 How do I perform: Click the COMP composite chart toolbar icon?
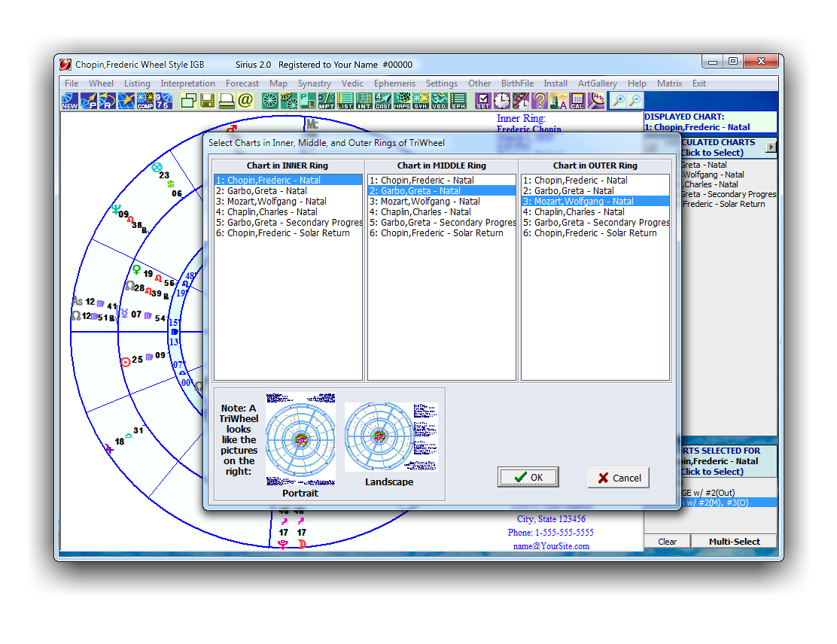click(x=145, y=100)
